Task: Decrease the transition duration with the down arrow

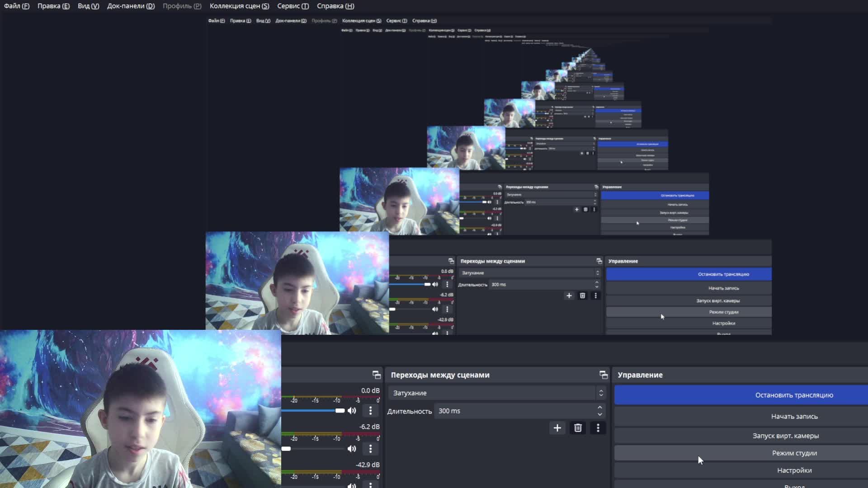Action: pyautogui.click(x=600, y=414)
